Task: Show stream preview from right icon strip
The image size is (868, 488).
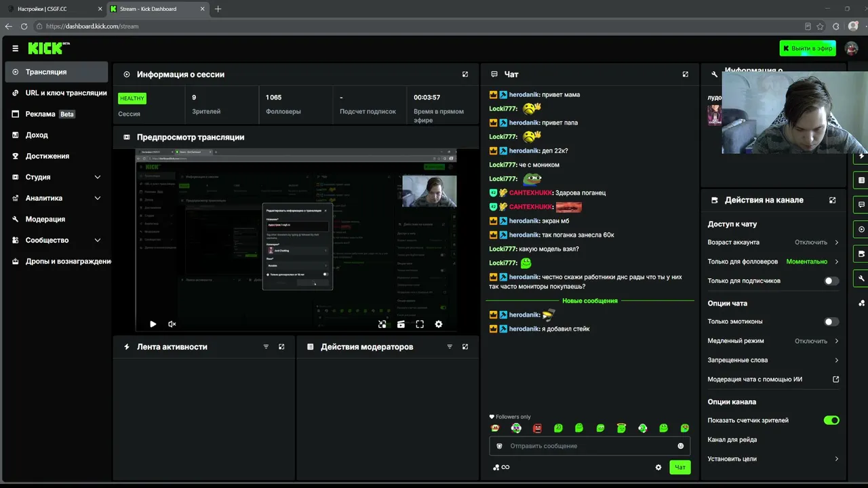Action: point(862,229)
